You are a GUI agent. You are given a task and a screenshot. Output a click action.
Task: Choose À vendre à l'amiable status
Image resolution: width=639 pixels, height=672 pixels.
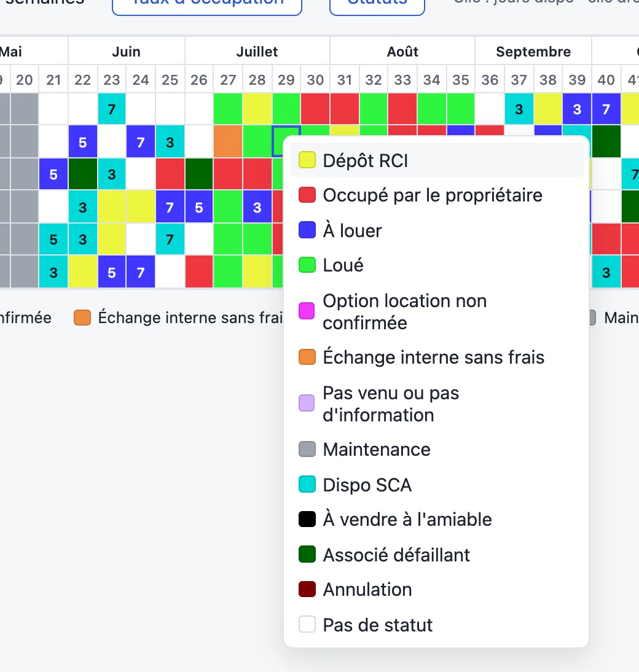(x=437, y=520)
